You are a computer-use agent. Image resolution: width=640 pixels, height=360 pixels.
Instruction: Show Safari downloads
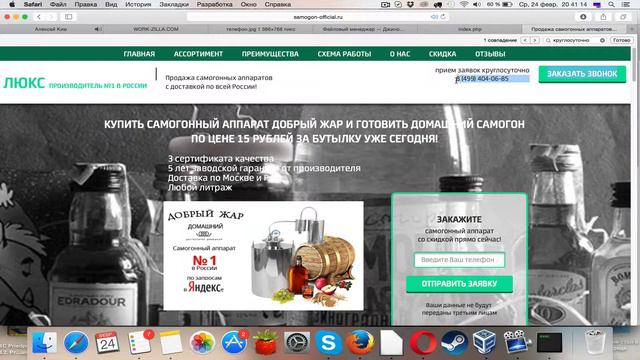[583, 17]
